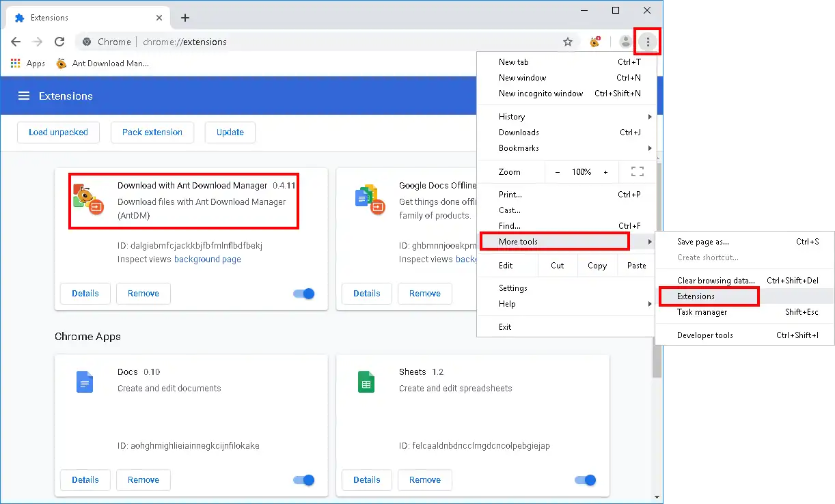This screenshot has height=504, width=835.
Task: Open Ant Download Manager background page link
Action: pyautogui.click(x=208, y=260)
